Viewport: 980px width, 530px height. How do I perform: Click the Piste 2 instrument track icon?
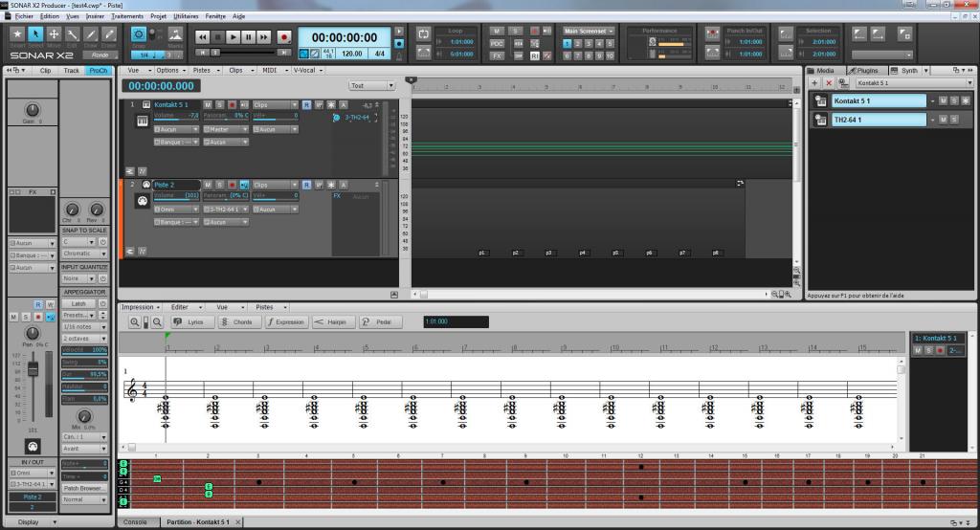143,201
